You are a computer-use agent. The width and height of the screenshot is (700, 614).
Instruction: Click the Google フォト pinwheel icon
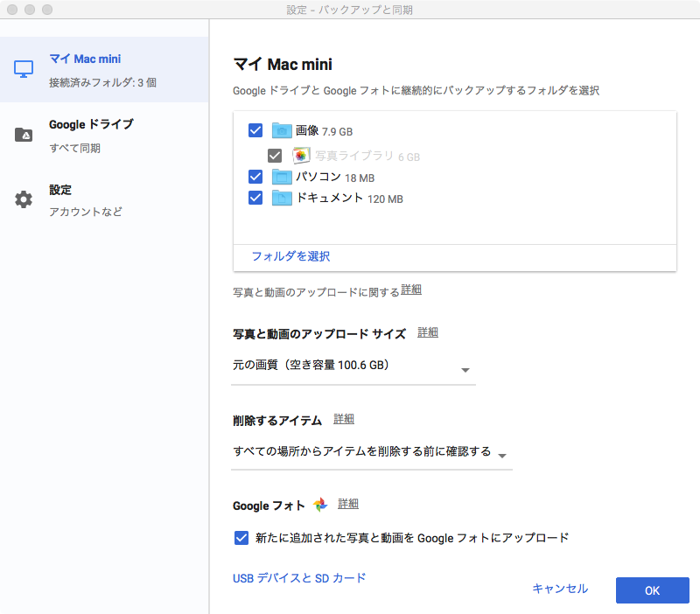pyautogui.click(x=320, y=505)
